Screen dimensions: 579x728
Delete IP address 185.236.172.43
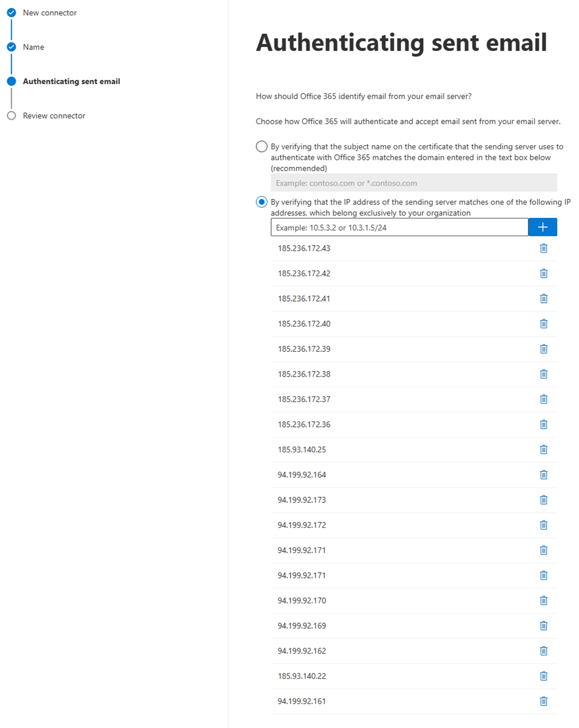pos(544,249)
